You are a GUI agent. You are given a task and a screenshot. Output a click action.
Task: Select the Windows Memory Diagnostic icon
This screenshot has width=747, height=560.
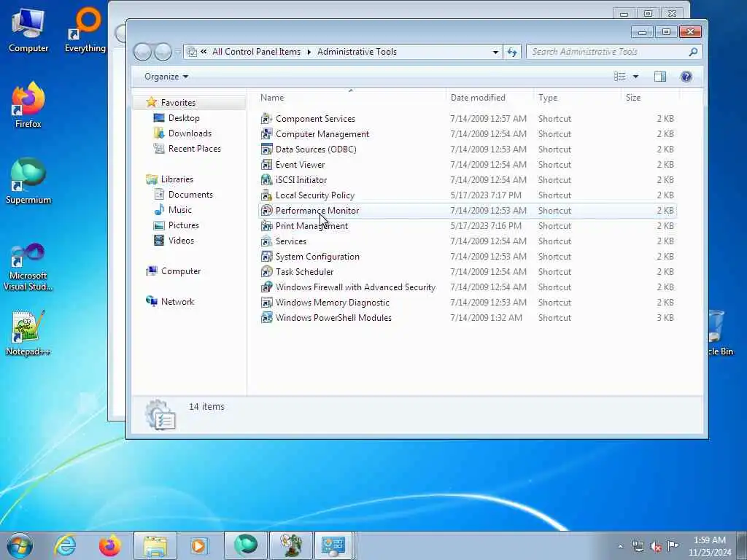click(266, 303)
